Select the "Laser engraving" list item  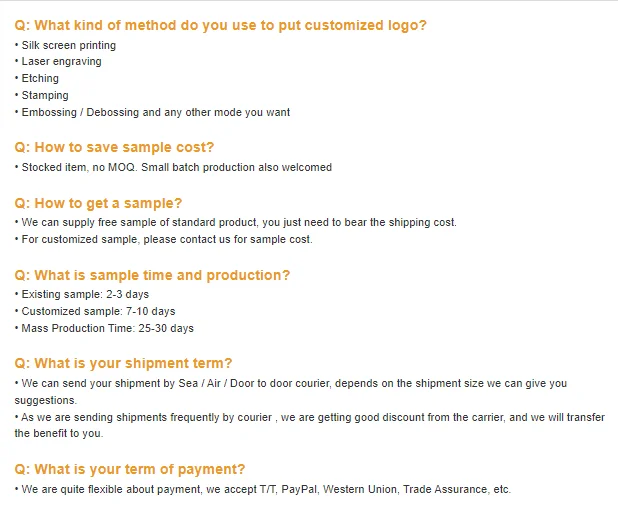click(61, 62)
